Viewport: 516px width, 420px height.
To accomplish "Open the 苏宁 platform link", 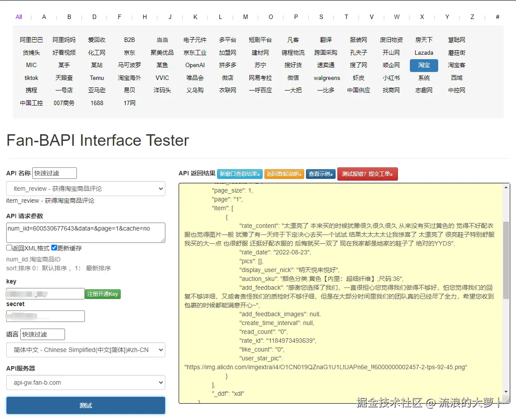I will click(x=260, y=65).
